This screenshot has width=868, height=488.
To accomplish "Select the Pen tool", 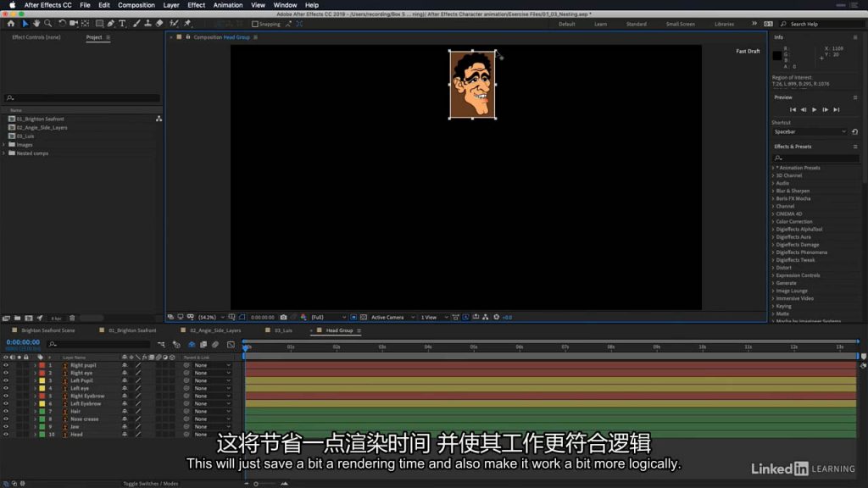I will coord(111,24).
